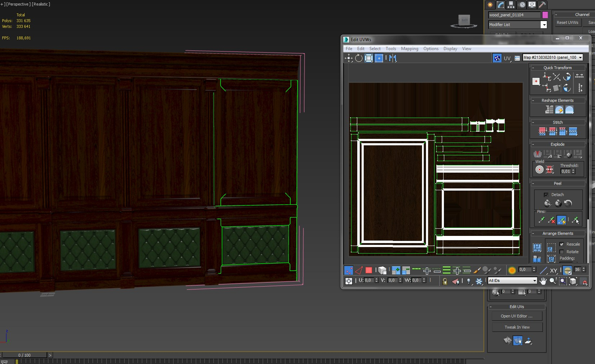Toggle the Rotate checkbox in Arrange Elements
The height and width of the screenshot is (364, 595).
click(562, 252)
